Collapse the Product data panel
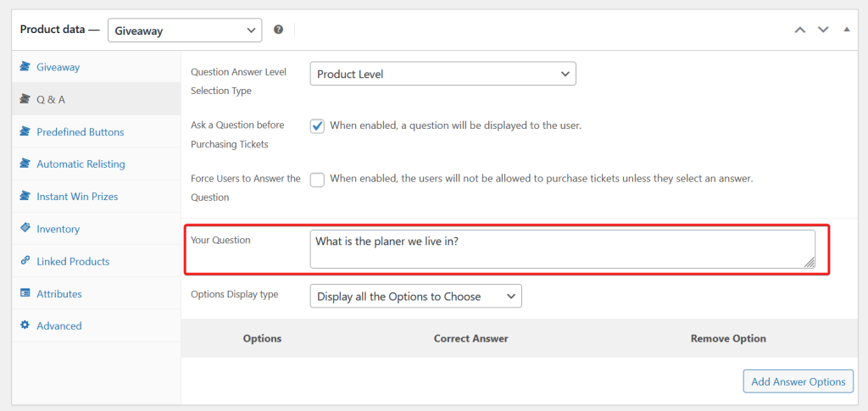This screenshot has width=868, height=411. pyautogui.click(x=846, y=30)
